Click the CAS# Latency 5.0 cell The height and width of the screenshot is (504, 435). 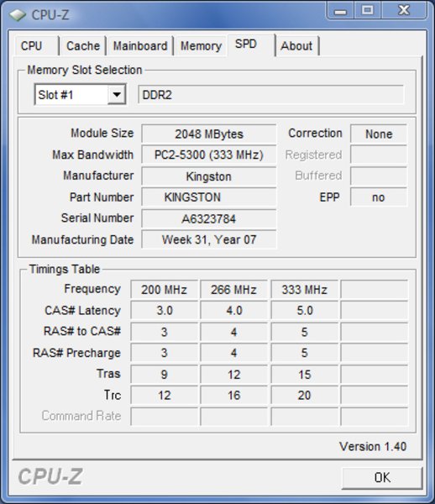coord(304,311)
